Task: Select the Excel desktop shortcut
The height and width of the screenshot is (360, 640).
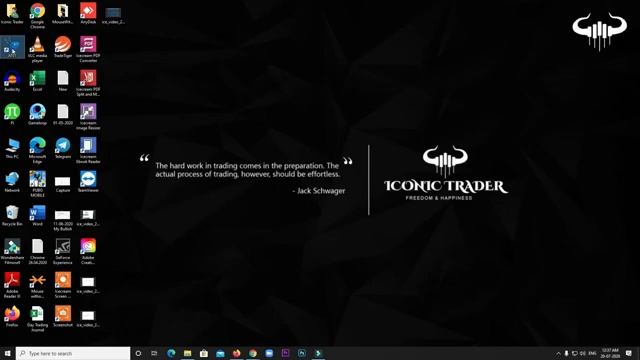Action: 38,81
